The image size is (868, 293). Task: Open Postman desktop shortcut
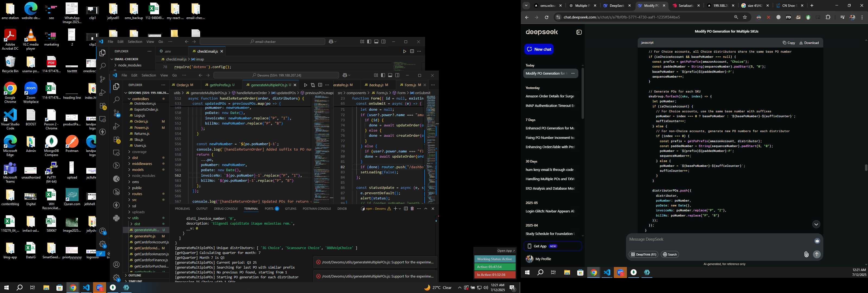pos(72,144)
